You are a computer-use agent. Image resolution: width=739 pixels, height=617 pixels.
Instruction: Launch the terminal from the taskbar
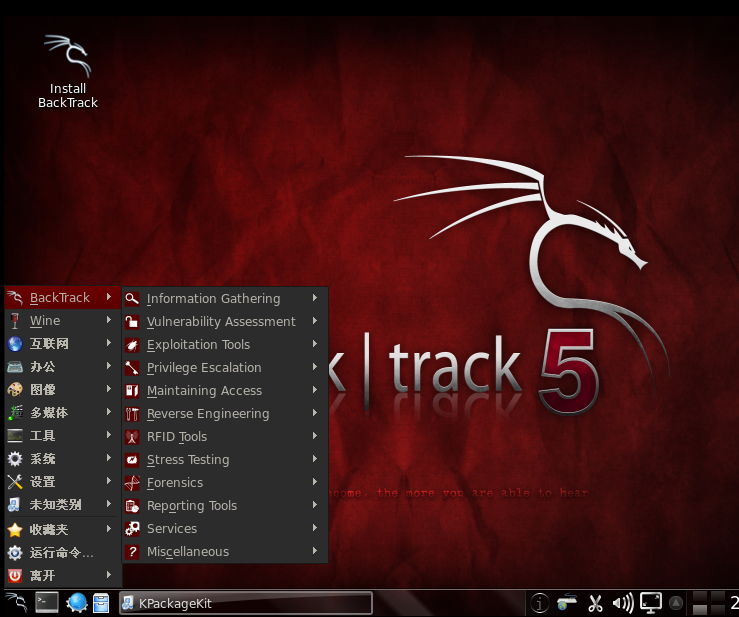click(x=47, y=603)
